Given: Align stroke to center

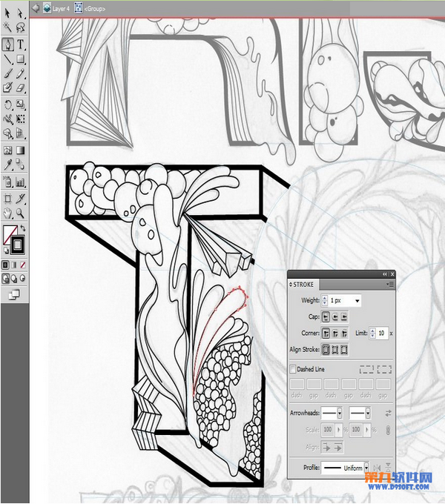Looking at the screenshot, I should [x=326, y=349].
